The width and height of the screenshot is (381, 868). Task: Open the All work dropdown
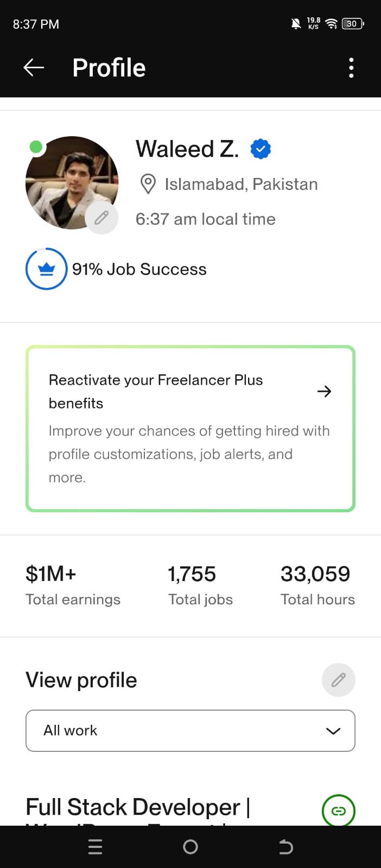point(190,731)
